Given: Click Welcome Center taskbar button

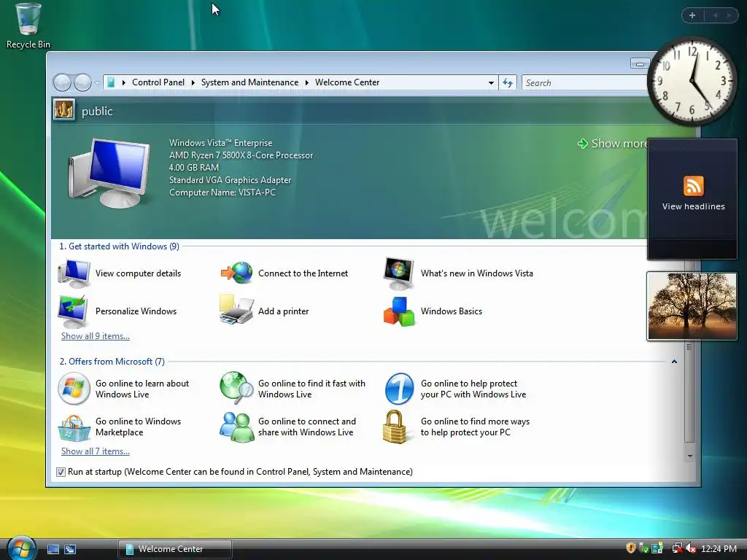Looking at the screenshot, I should click(x=175, y=549).
